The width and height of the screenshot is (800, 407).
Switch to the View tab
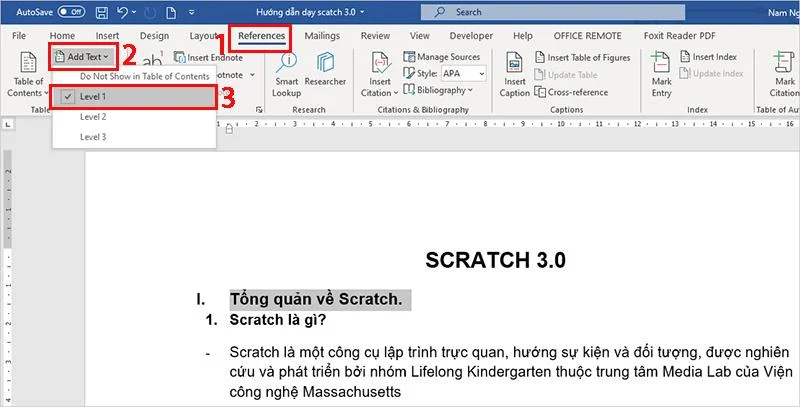click(x=419, y=36)
